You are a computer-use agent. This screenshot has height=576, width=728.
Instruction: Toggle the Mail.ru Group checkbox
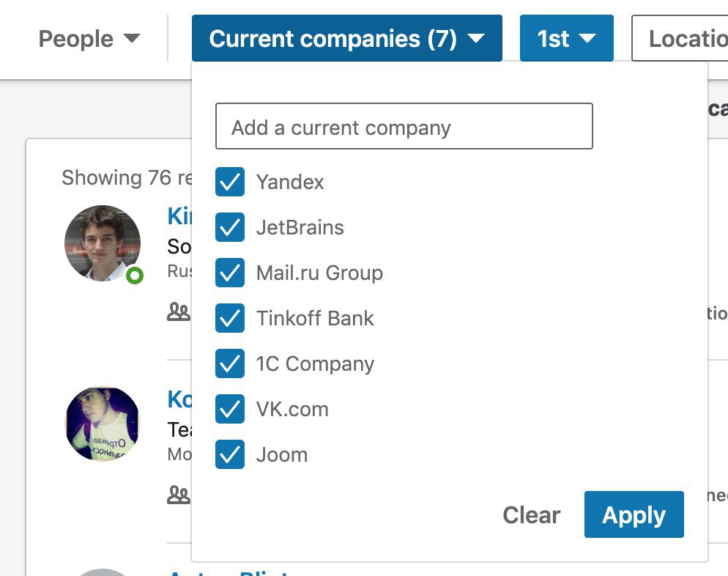(230, 273)
